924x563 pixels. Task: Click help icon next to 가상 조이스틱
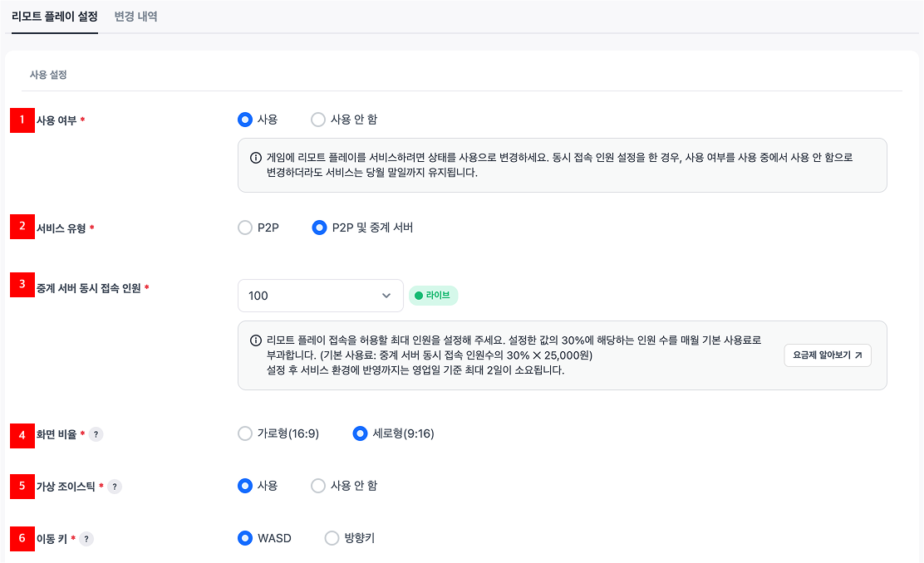tap(115, 487)
